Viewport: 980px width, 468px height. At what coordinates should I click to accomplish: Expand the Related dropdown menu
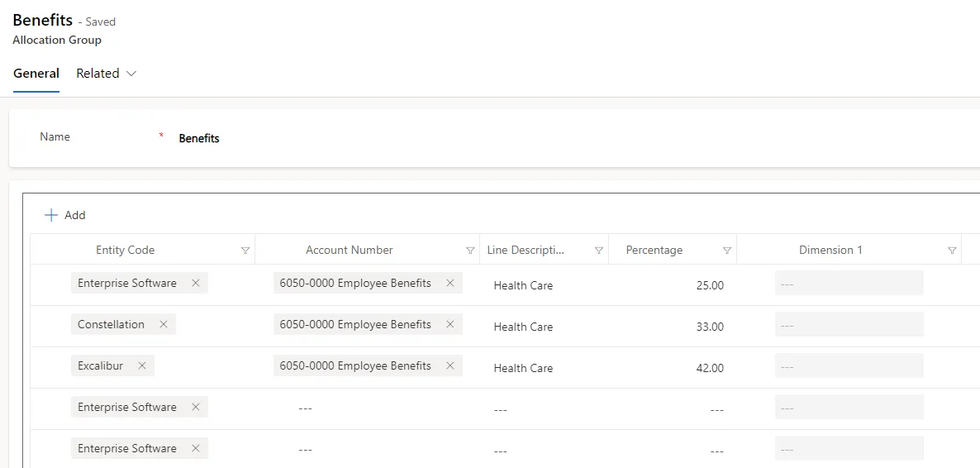coord(107,74)
